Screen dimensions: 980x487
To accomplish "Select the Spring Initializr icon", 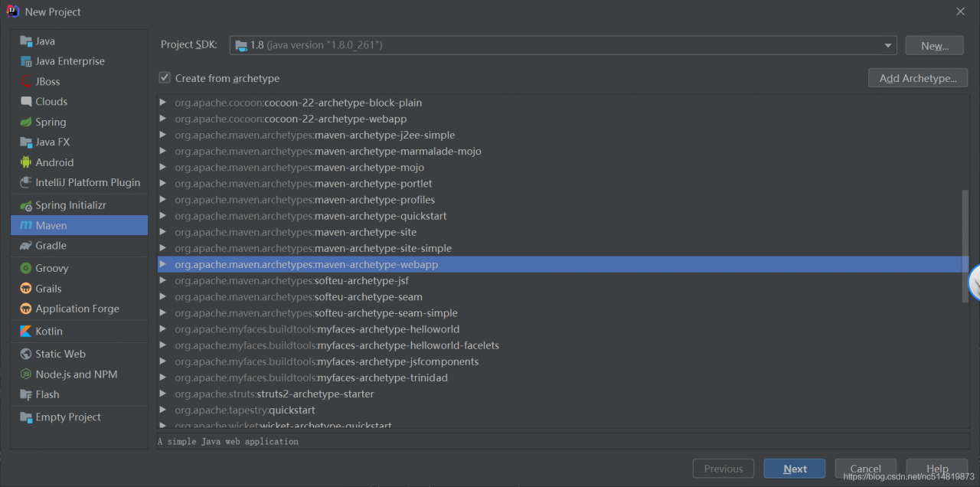I will pos(26,205).
